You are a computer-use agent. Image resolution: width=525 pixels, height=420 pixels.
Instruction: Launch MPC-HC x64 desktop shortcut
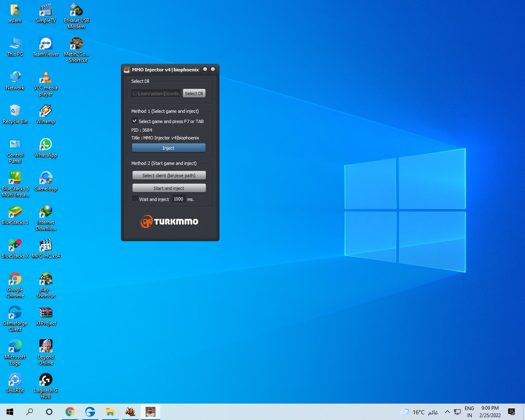46,249
